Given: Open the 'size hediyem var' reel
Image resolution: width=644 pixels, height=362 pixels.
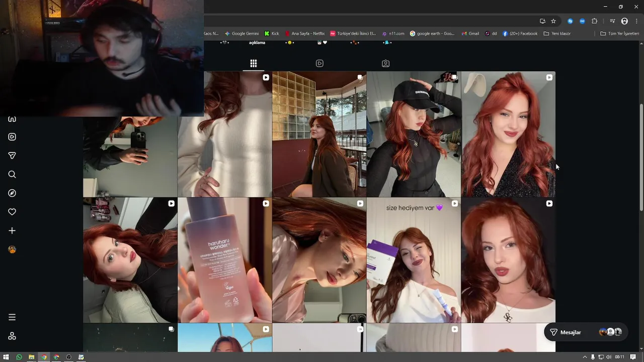Looking at the screenshot, I should tap(414, 260).
